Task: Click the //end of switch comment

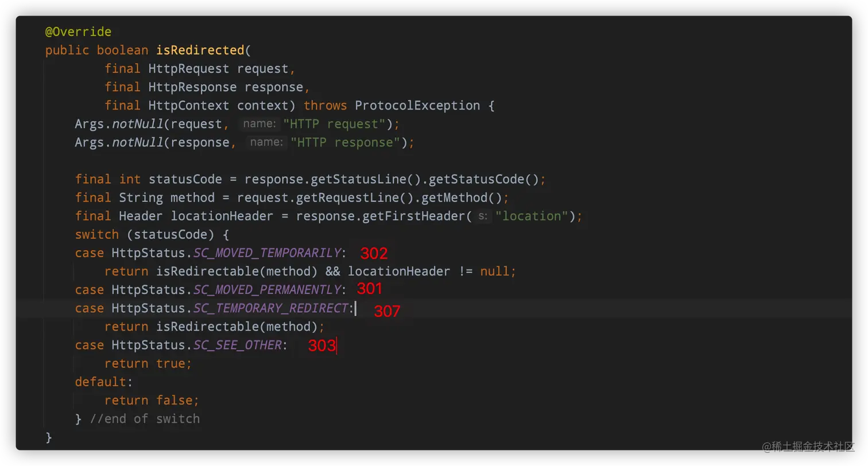Action: pos(145,418)
